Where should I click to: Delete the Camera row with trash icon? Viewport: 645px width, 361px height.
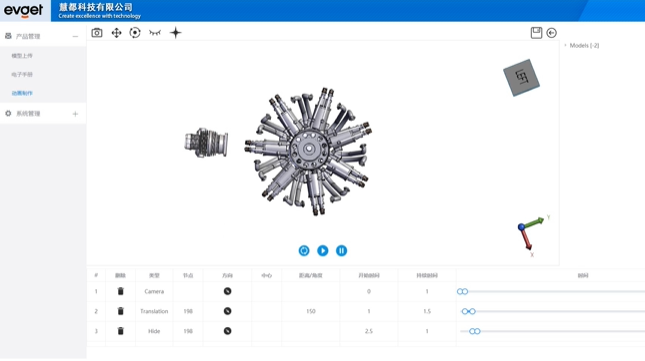[121, 291]
